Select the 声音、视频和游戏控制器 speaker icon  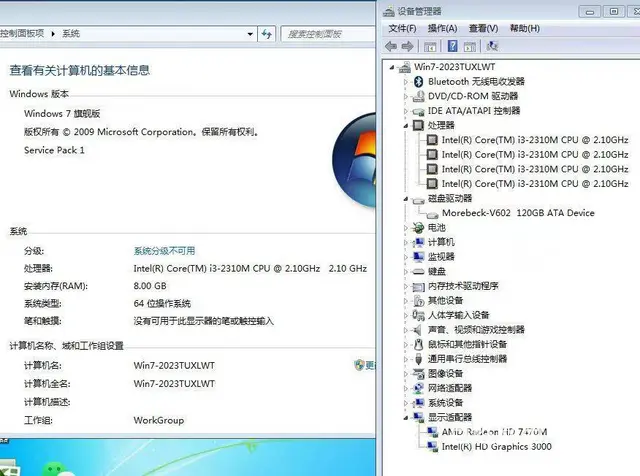418,330
